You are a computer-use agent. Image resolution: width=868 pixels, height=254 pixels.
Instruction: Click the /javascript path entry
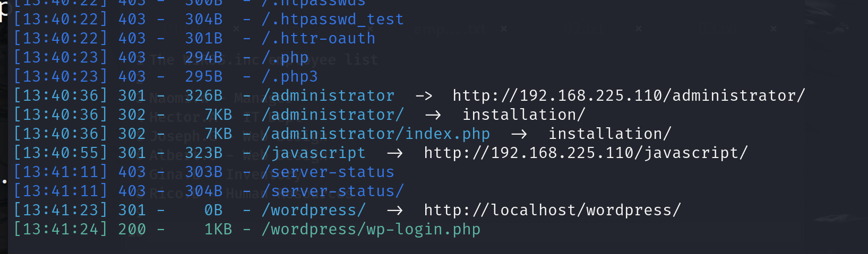click(x=314, y=153)
